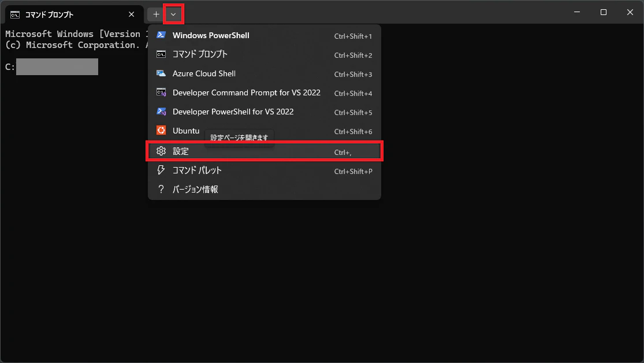Click the command prompt icon in tab
The height and width of the screenshot is (363, 644).
(x=15, y=15)
